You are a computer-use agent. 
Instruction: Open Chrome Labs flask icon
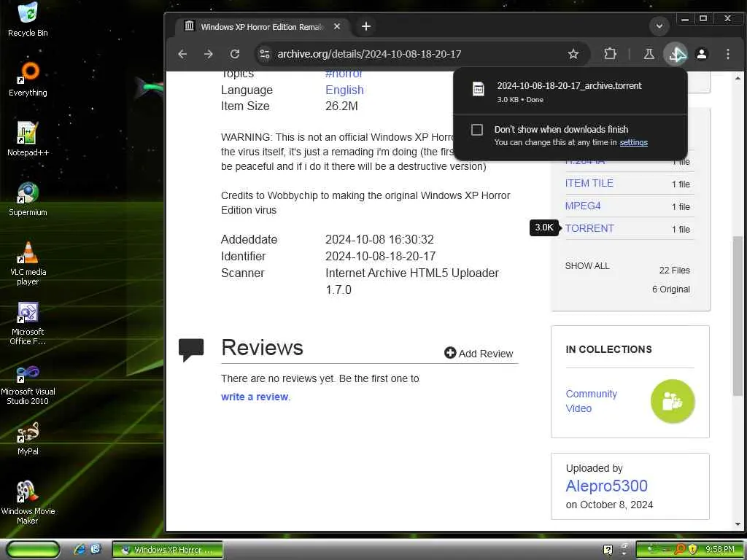coord(649,54)
